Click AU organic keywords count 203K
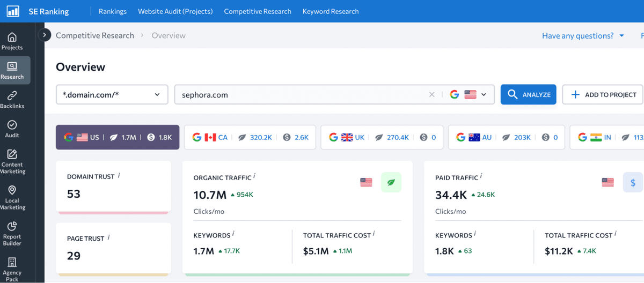This screenshot has height=283, width=644. click(x=522, y=137)
